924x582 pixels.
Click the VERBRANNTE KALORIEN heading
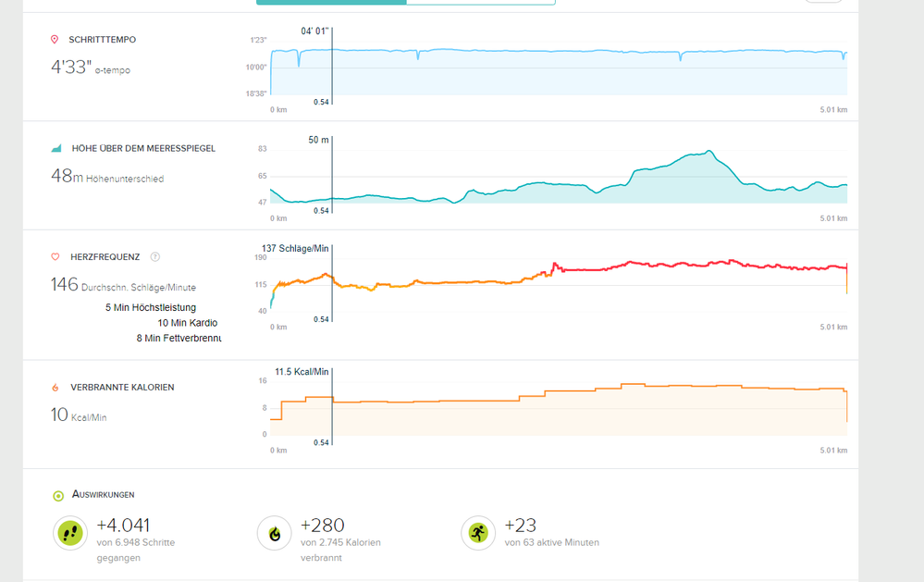122,388
